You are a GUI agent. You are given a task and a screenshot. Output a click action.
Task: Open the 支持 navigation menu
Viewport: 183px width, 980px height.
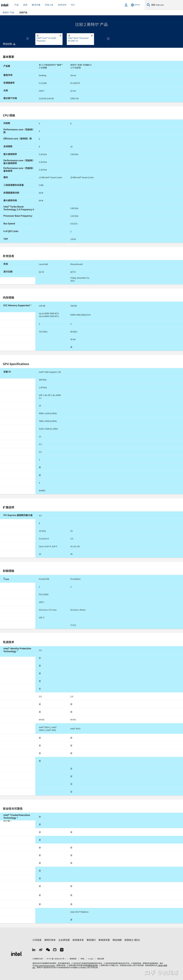click(25, 5)
